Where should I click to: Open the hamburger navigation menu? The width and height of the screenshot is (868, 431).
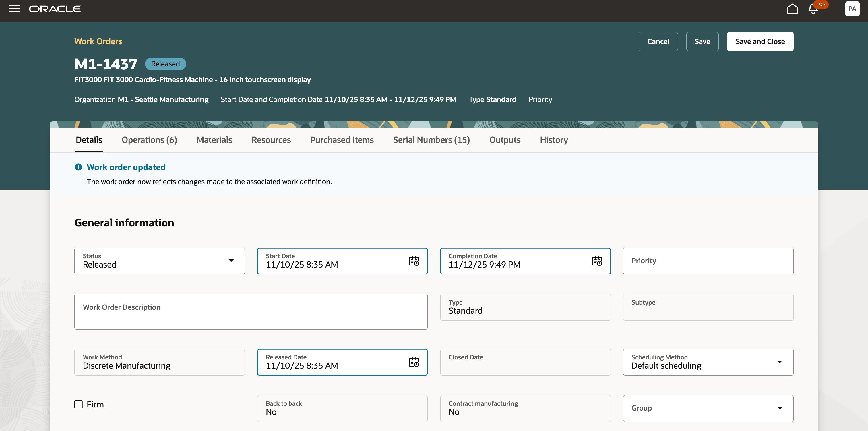(14, 9)
